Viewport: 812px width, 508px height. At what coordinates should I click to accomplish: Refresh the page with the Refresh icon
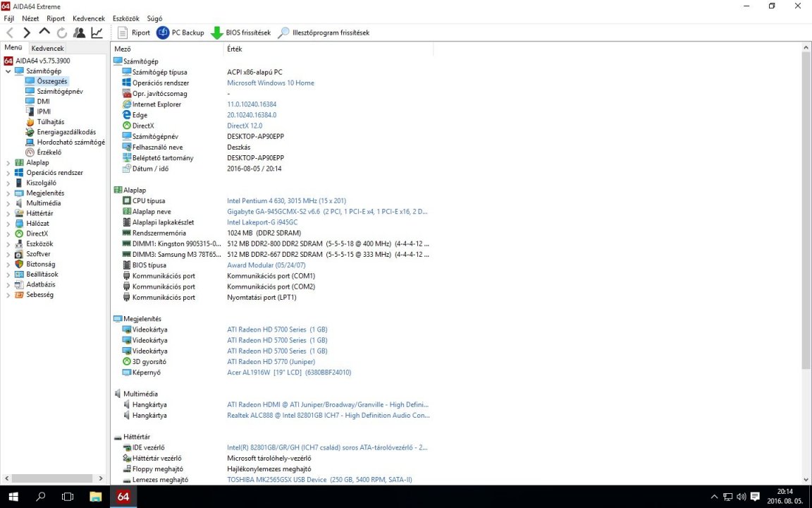62,32
